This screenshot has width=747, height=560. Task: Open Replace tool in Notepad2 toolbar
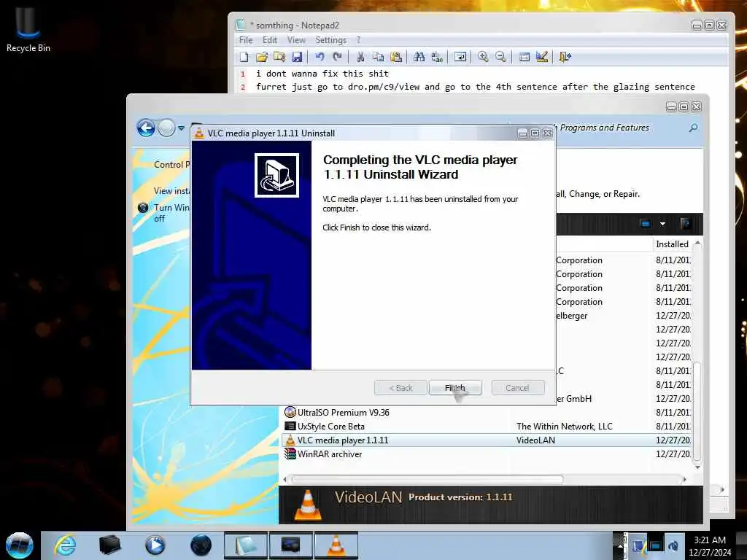(437, 57)
